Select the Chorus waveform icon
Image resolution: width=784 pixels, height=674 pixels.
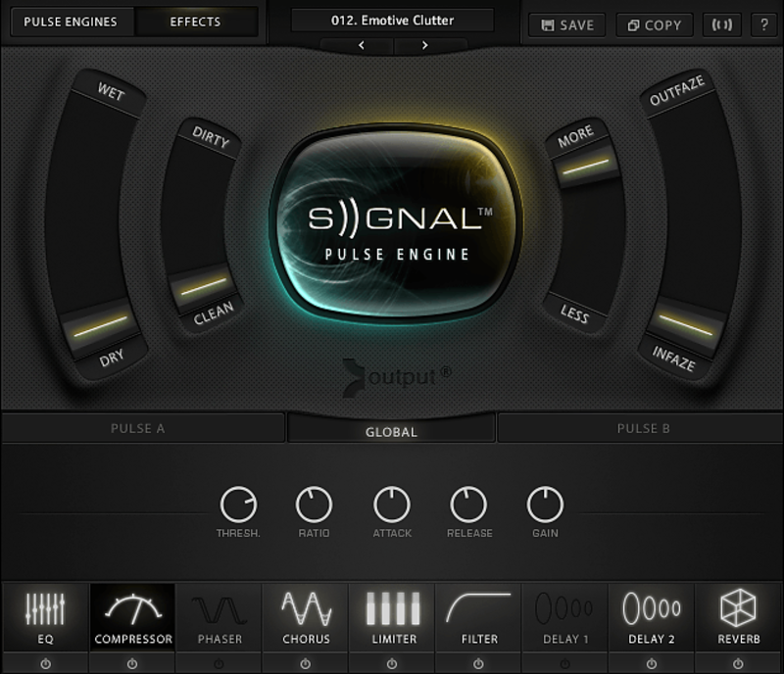click(306, 608)
